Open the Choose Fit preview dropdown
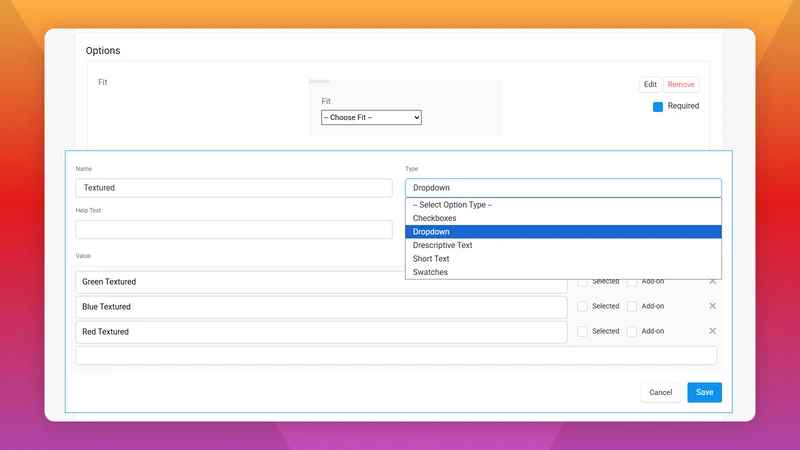This screenshot has width=800, height=450. pyautogui.click(x=371, y=117)
